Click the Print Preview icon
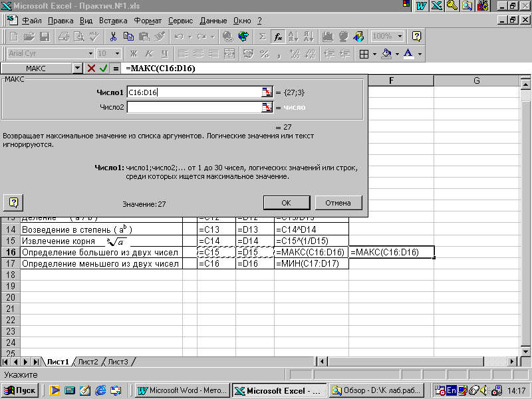The width and height of the screenshot is (532, 399). [78, 37]
